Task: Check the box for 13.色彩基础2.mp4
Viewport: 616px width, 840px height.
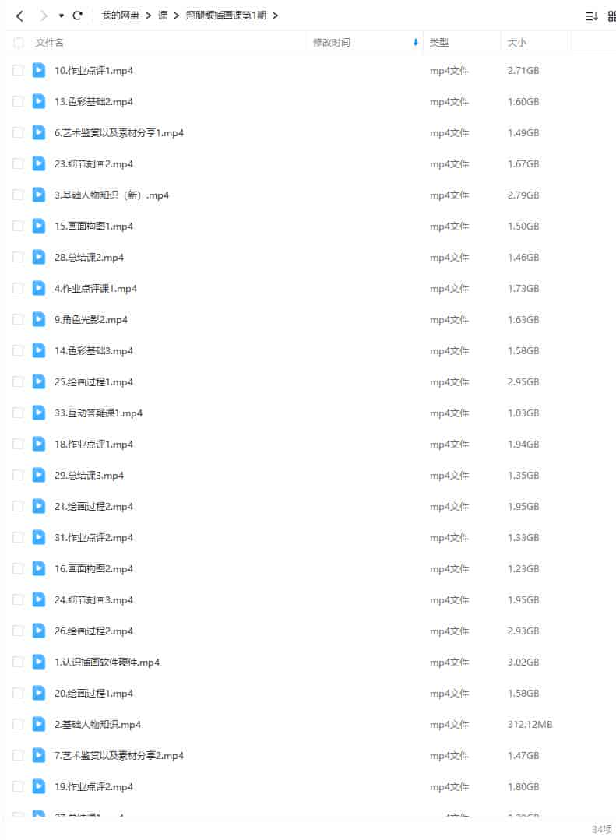Action: [18, 101]
